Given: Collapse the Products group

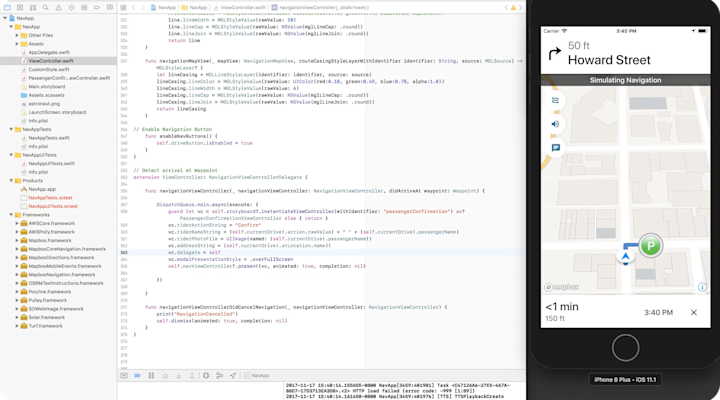Looking at the screenshot, I should 11,180.
